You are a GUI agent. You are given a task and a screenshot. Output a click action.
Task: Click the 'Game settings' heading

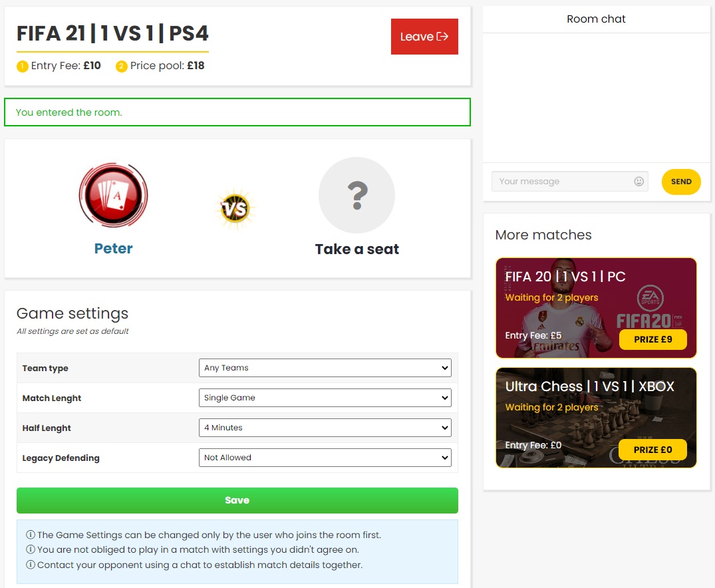pyautogui.click(x=72, y=313)
